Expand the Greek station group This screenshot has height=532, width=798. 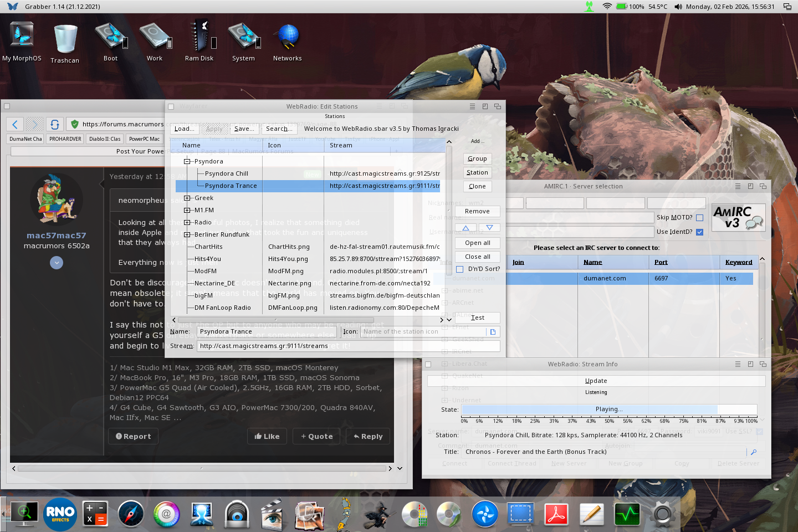[x=187, y=198]
